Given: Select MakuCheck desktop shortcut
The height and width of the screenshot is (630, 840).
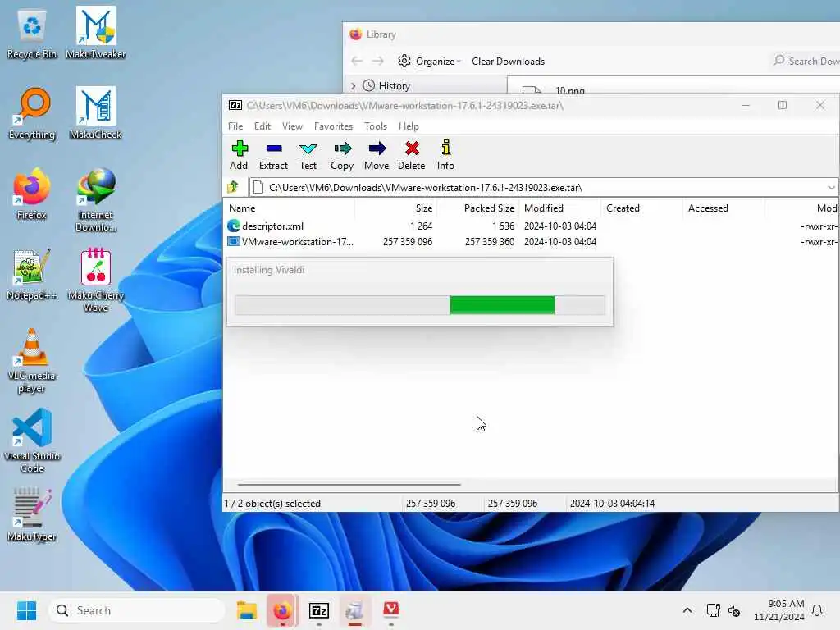Looking at the screenshot, I should point(96,113).
